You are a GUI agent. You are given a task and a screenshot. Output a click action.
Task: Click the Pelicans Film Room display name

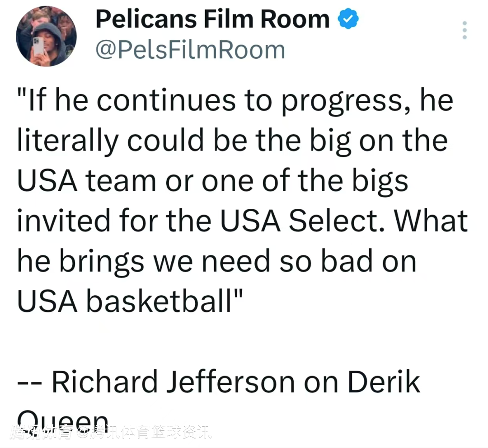coord(213,19)
